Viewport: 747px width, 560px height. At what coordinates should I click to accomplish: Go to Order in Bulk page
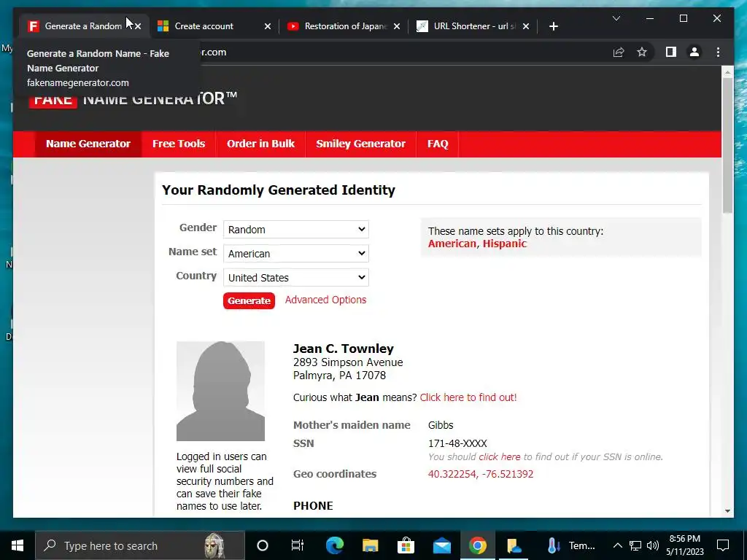tap(260, 144)
